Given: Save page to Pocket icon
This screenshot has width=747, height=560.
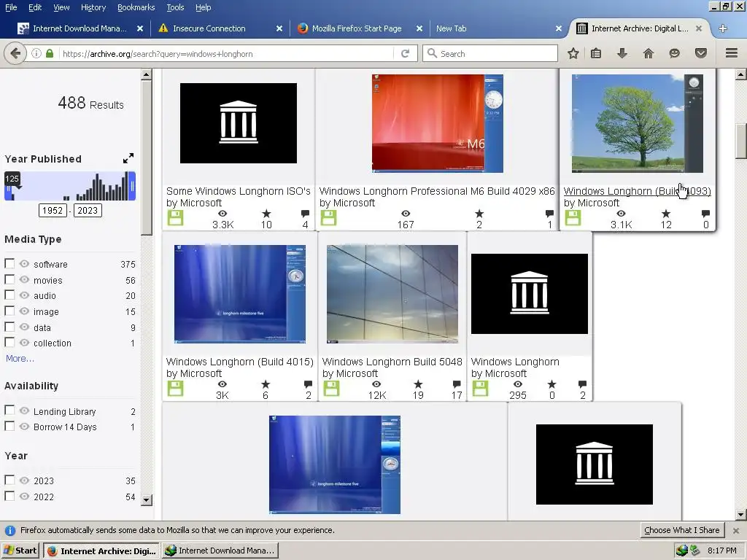Looking at the screenshot, I should coord(700,53).
